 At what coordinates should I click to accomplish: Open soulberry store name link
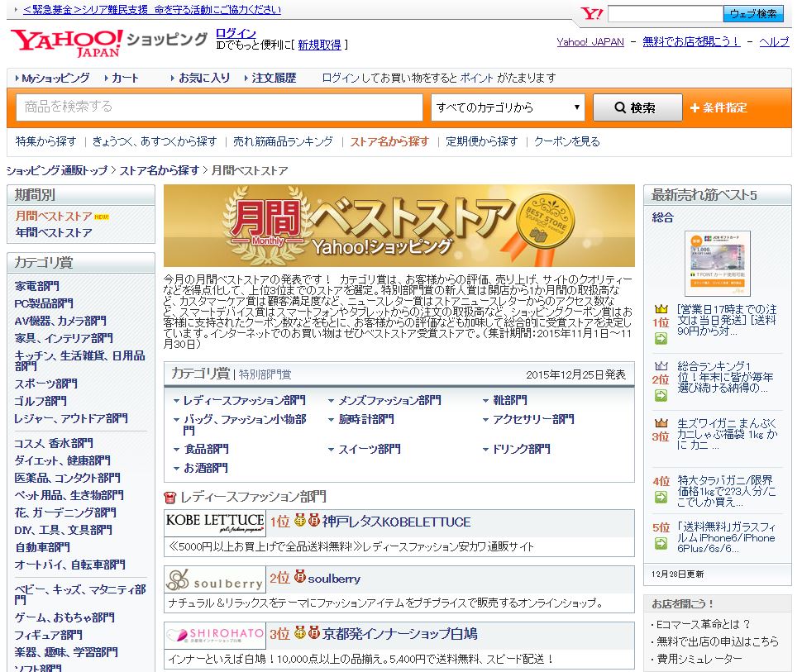tap(335, 579)
